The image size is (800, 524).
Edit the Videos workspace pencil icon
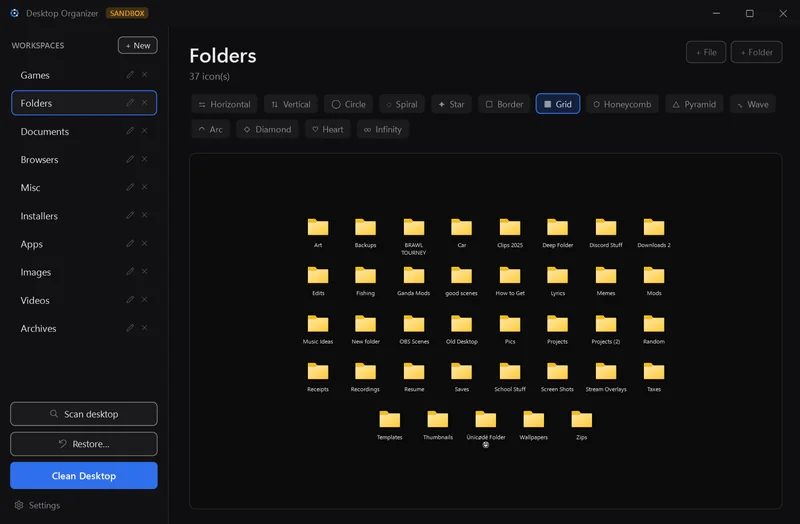coord(130,300)
